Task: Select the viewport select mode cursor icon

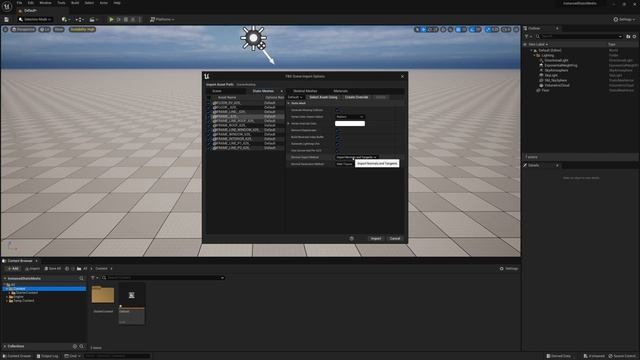Action: (x=417, y=29)
